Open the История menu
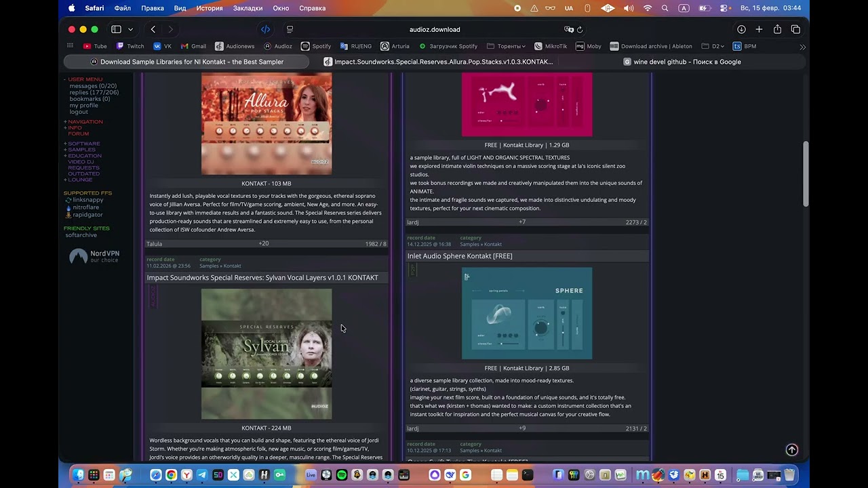The image size is (868, 488). pyautogui.click(x=210, y=8)
